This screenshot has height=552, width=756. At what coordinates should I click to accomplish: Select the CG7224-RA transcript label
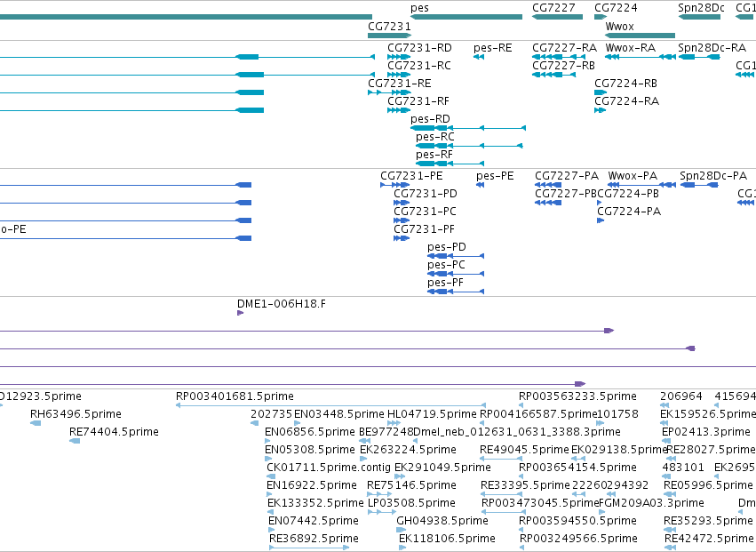click(x=627, y=101)
